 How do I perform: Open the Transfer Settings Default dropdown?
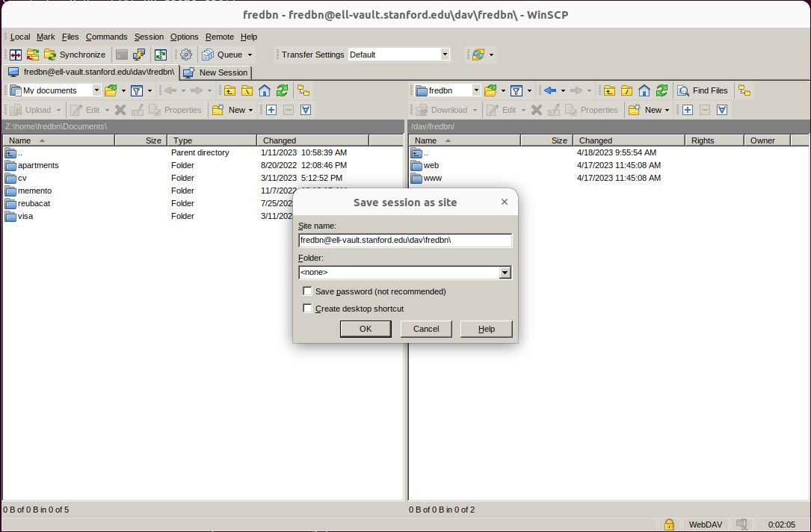pos(445,55)
